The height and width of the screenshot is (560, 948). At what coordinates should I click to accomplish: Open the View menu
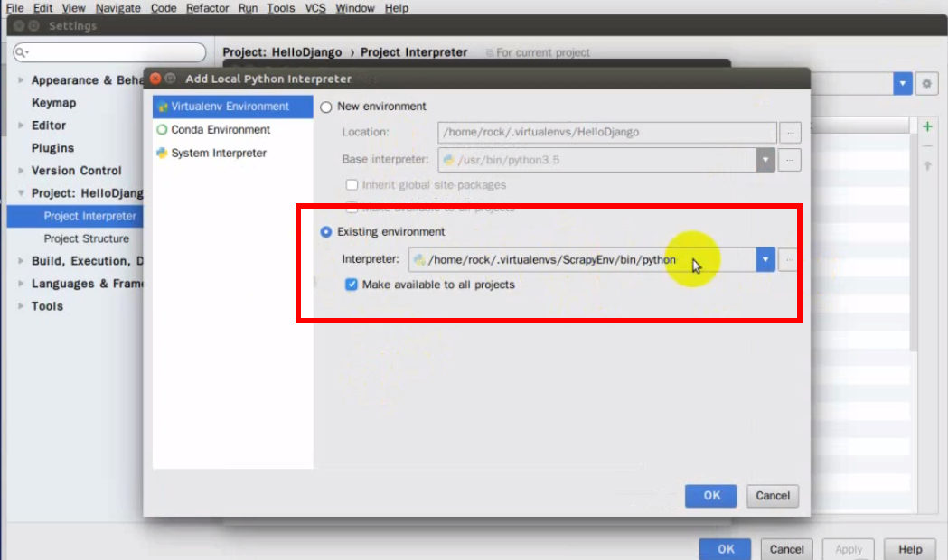click(x=73, y=8)
